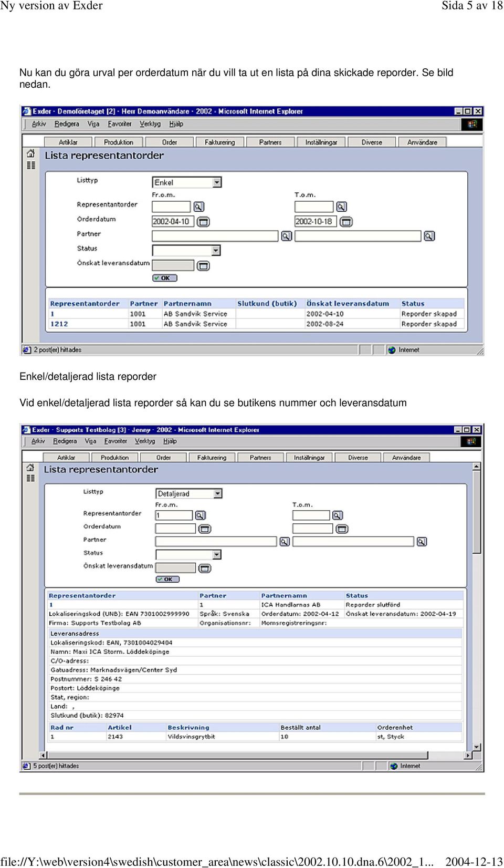Screen dimensions: 504x868
Task: Click the OK button in the lower window form
Action: point(167,579)
